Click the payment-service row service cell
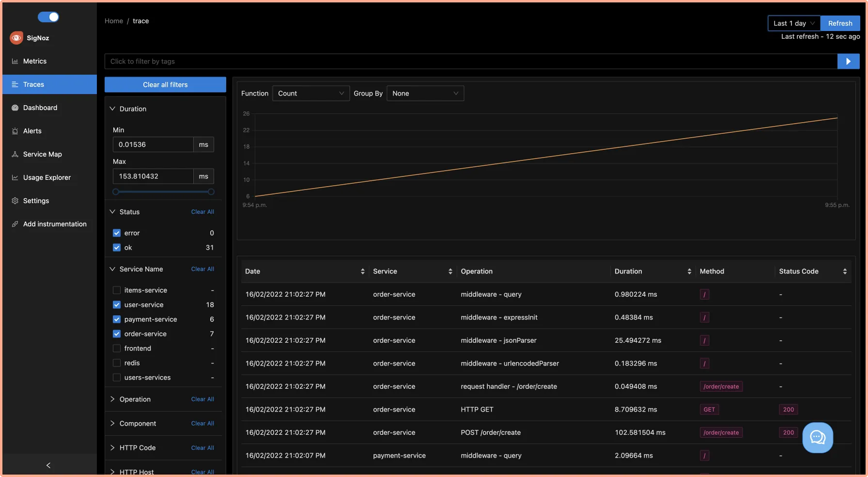 pos(399,456)
